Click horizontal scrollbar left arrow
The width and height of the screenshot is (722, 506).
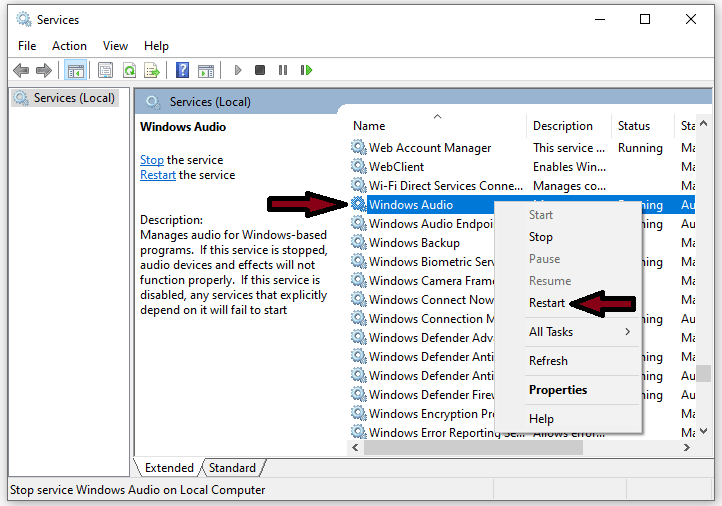(x=355, y=448)
